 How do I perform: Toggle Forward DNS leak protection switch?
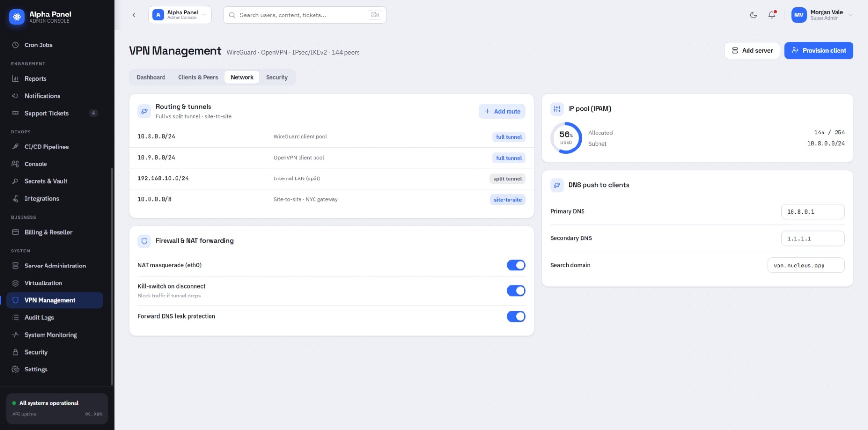(x=516, y=316)
